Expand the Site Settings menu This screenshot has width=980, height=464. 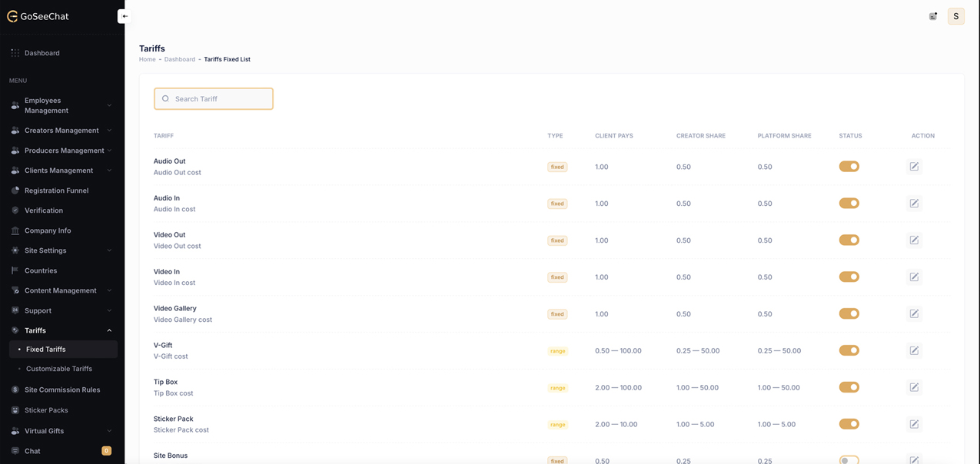click(62, 250)
